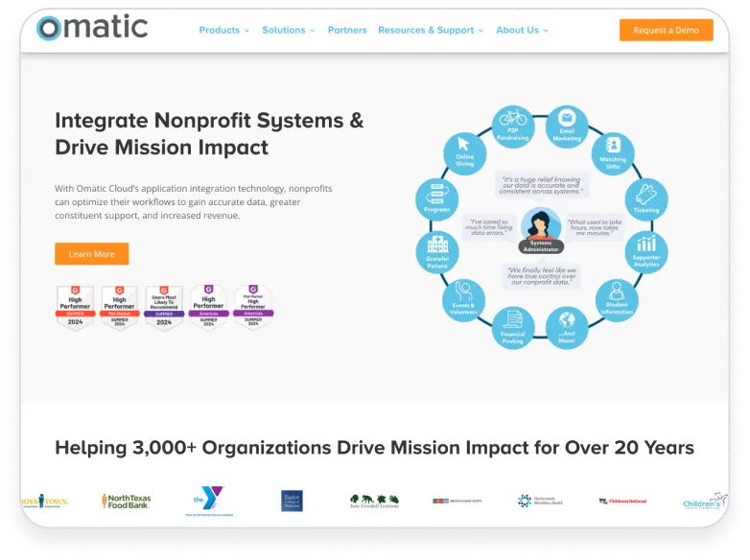Expand the Products dropdown chevron

click(x=246, y=31)
